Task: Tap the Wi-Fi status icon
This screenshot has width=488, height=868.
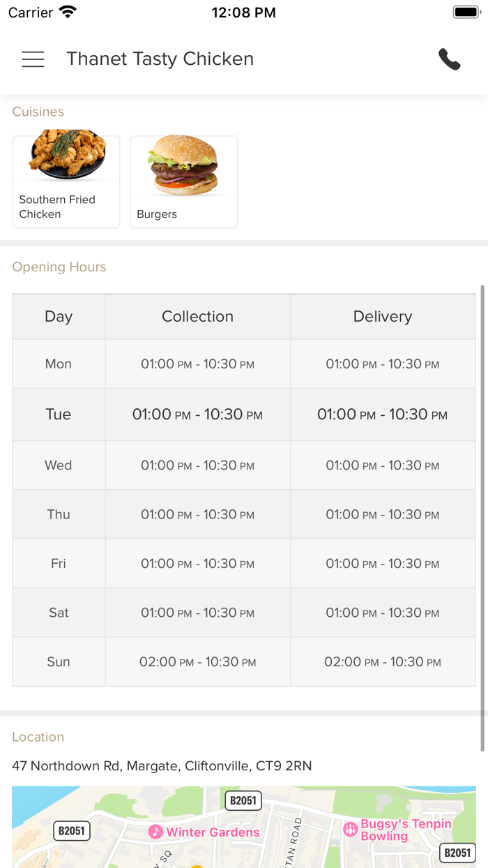Action: pos(68,13)
